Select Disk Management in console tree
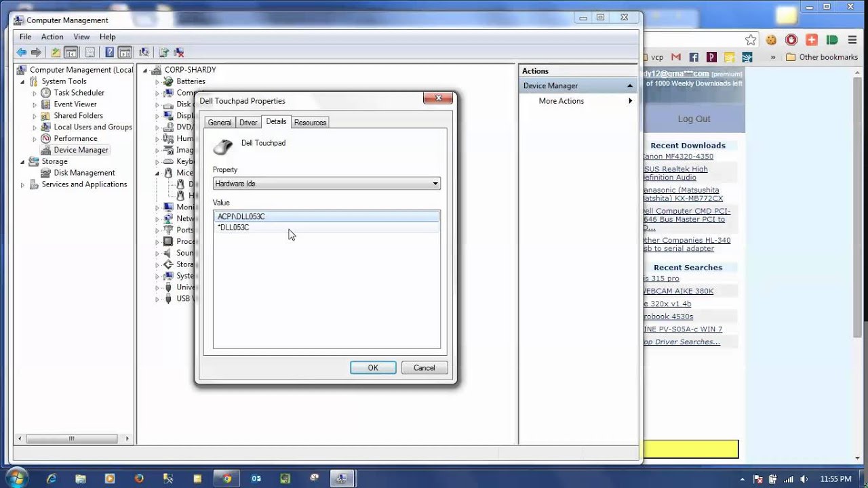This screenshot has width=868, height=488. coord(84,173)
